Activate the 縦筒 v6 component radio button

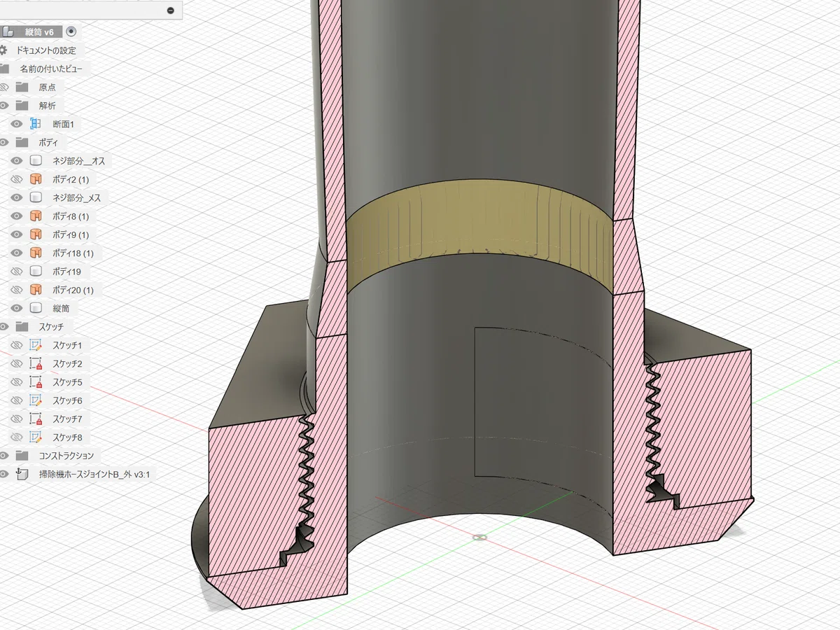[73, 32]
